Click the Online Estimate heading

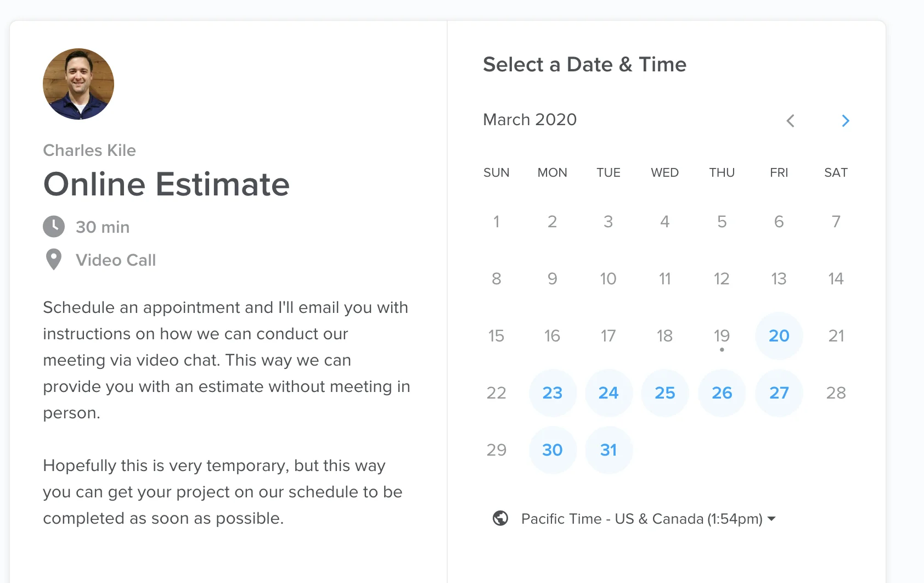166,184
